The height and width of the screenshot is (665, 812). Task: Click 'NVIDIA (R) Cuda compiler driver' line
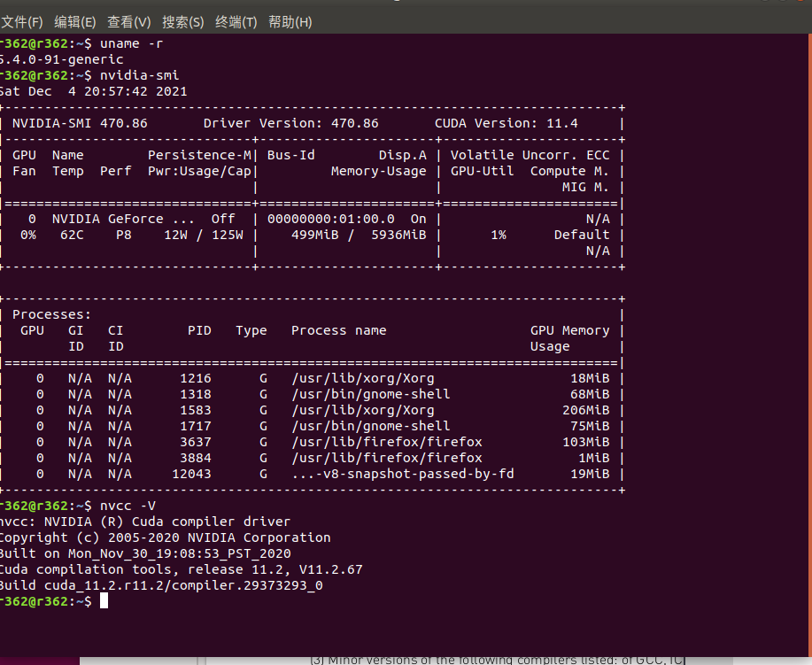click(167, 522)
